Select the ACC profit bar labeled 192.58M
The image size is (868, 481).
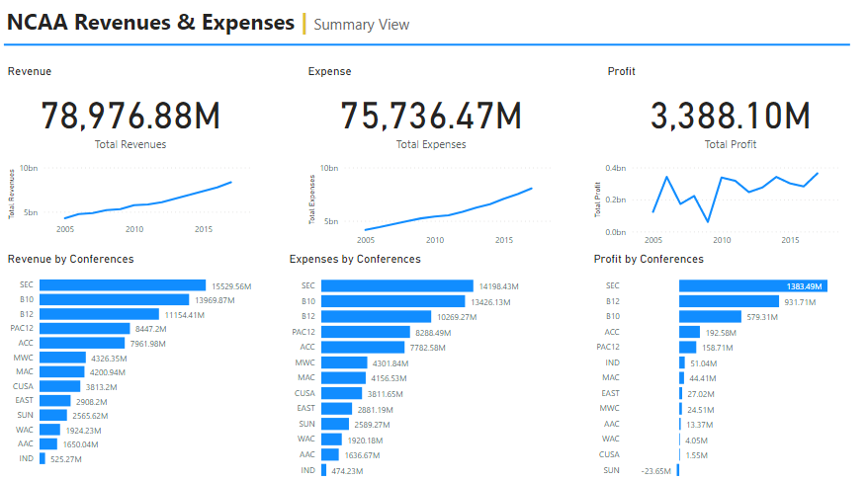coord(690,332)
